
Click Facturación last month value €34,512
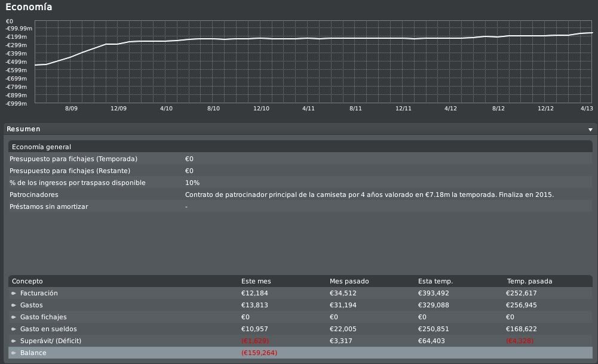tap(343, 293)
